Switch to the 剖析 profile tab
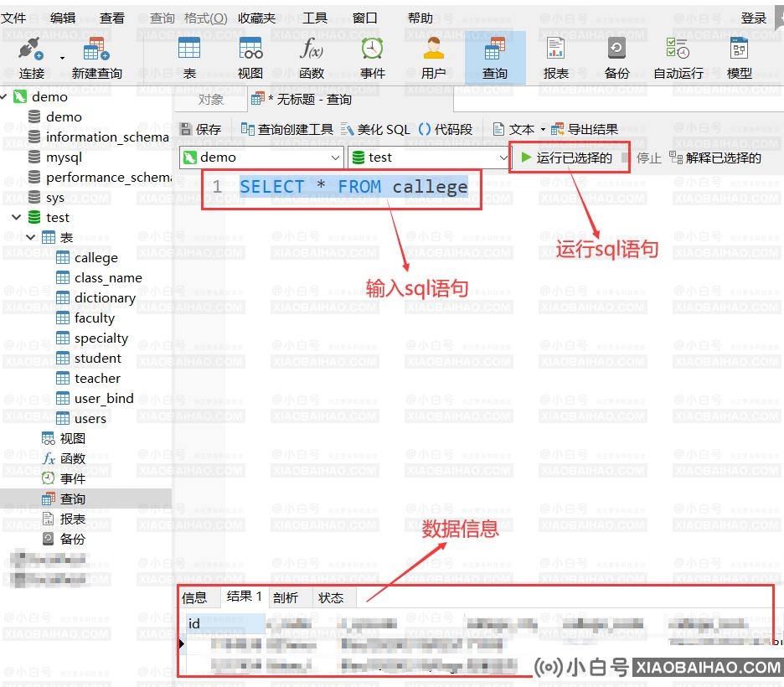 click(x=286, y=597)
